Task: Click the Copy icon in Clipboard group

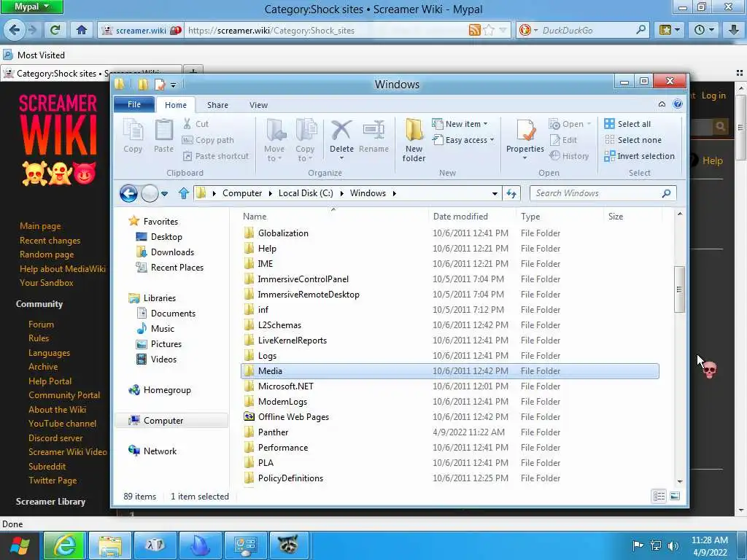Action: 133,130
